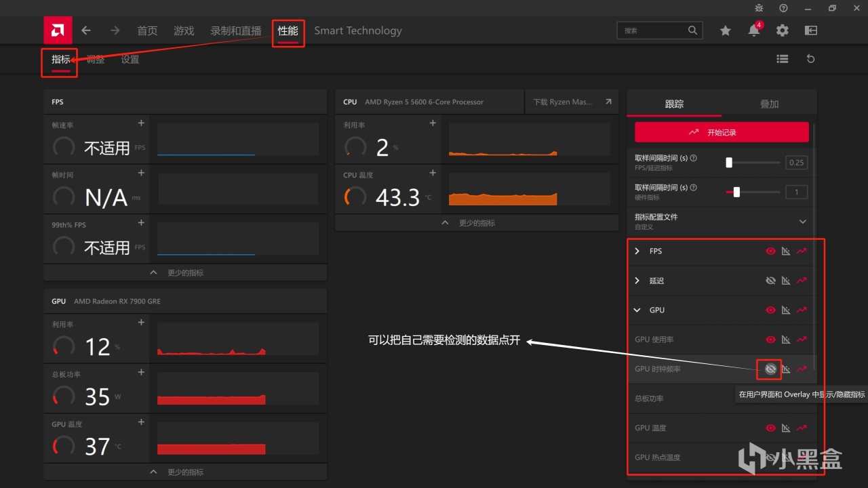Viewport: 868px width, 488px height.
Task: Toggle the crossed-chart icon in the FPS row
Action: pos(786,251)
